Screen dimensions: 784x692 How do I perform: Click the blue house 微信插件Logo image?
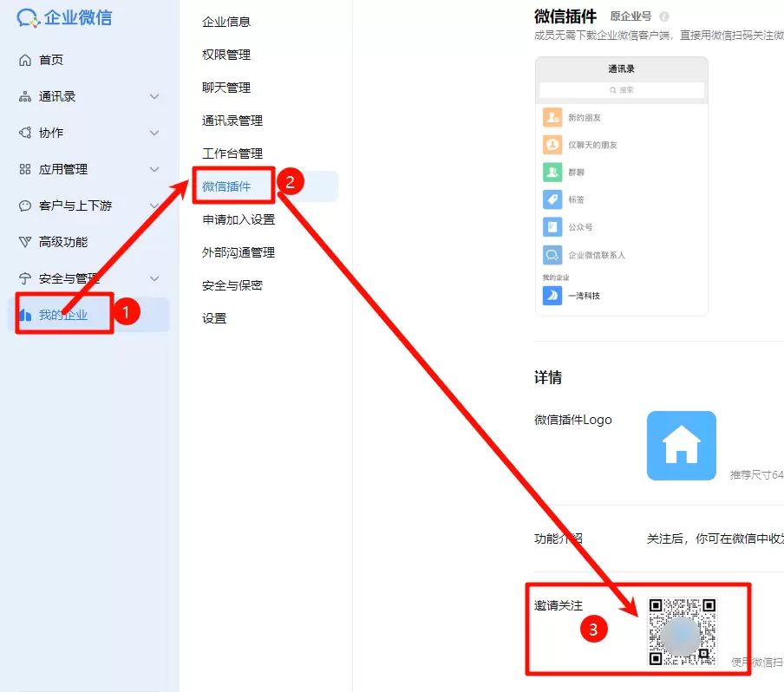coord(682,445)
